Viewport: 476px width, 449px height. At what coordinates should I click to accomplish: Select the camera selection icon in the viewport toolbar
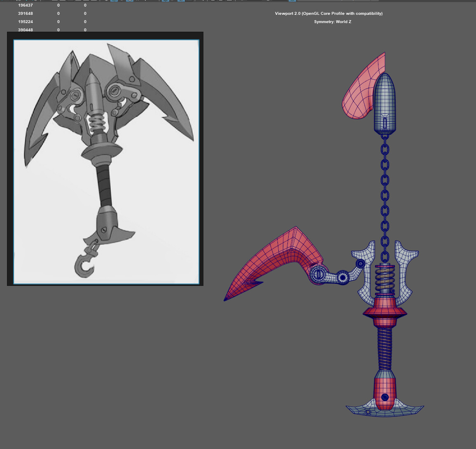coord(106,2)
